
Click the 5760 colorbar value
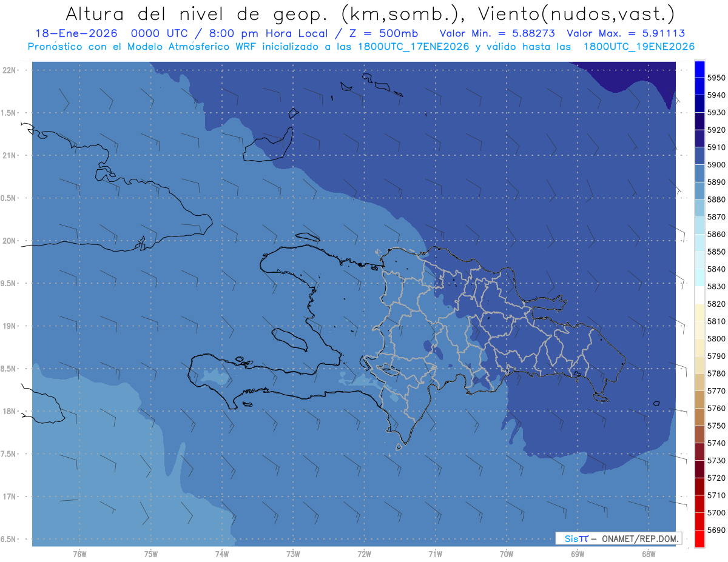point(716,408)
